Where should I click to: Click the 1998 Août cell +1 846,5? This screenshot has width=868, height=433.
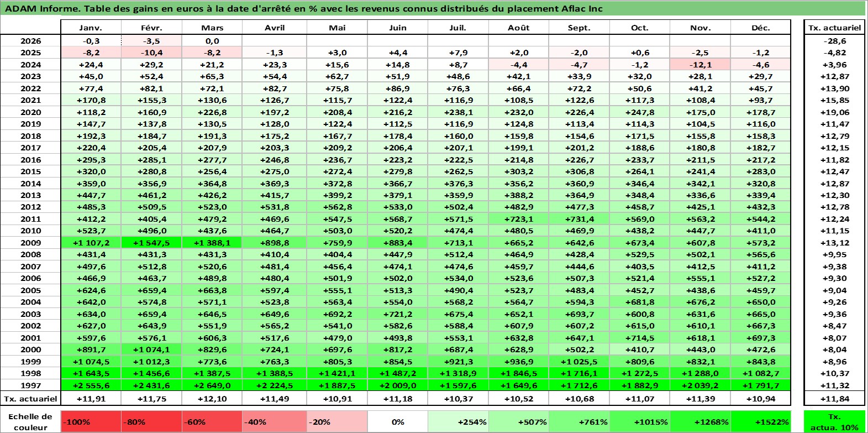(x=519, y=373)
